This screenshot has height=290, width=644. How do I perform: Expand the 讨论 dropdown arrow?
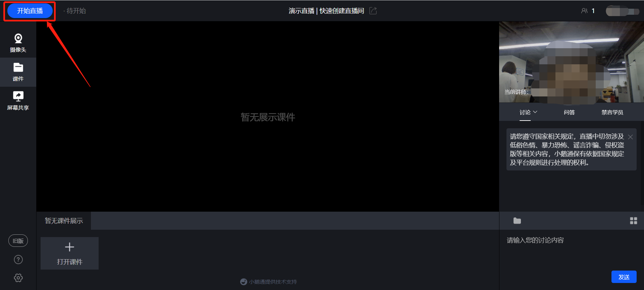point(535,112)
